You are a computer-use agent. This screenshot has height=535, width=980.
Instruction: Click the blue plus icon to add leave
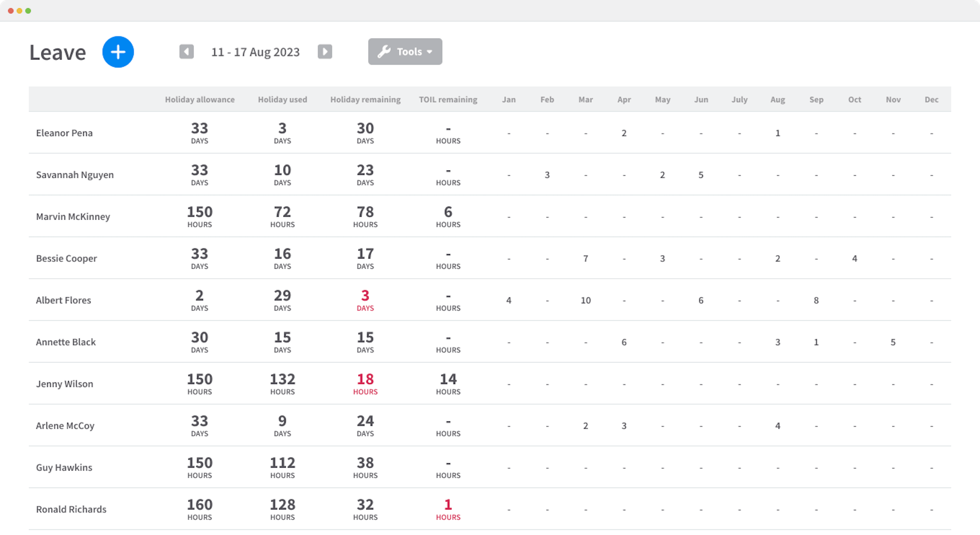[118, 51]
